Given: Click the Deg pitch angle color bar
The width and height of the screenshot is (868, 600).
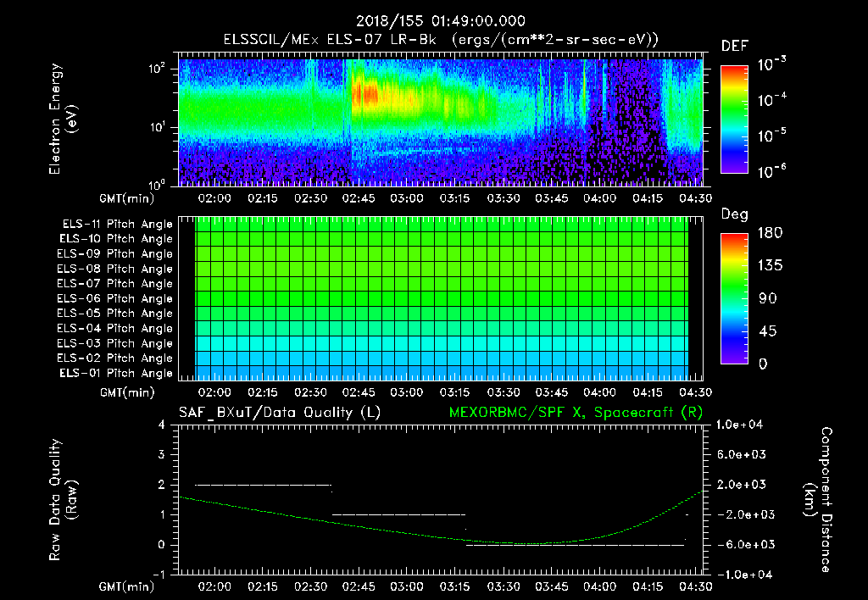Looking at the screenshot, I should (x=734, y=298).
